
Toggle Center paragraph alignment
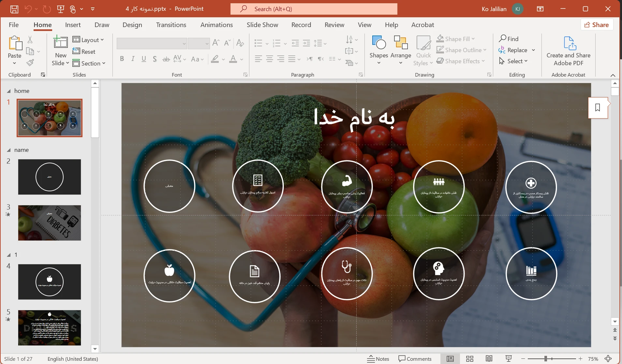tap(270, 59)
